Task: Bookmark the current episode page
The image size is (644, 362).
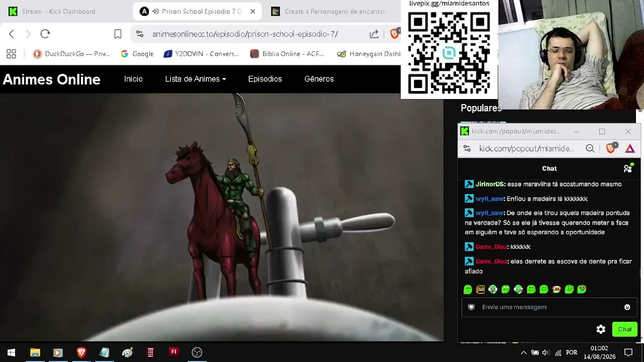Action: [x=118, y=34]
